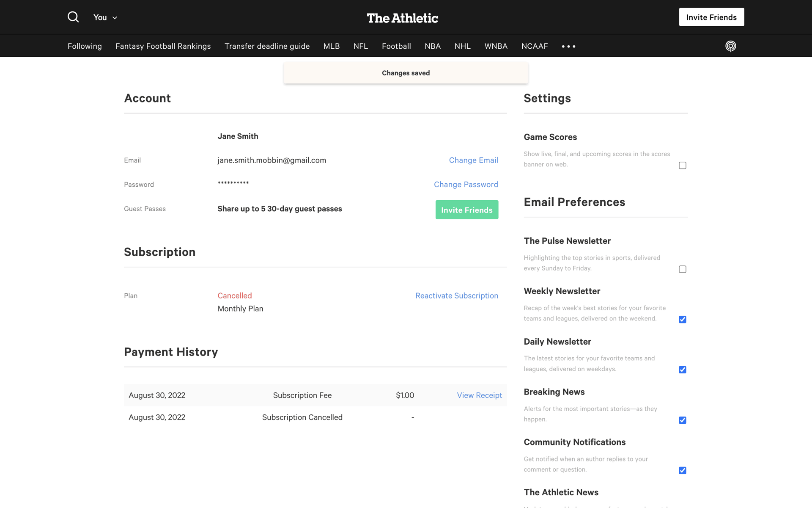Open the three-dot more leagues menu

pos(568,46)
